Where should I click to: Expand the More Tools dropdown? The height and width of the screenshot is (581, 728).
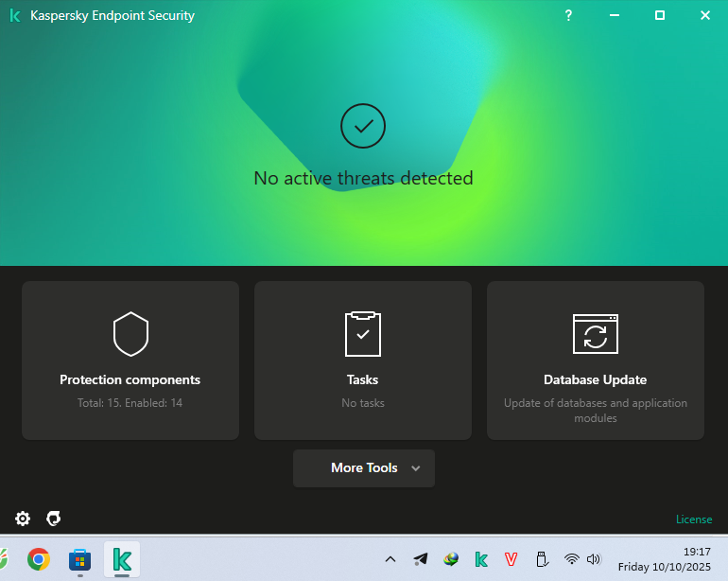coord(364,468)
